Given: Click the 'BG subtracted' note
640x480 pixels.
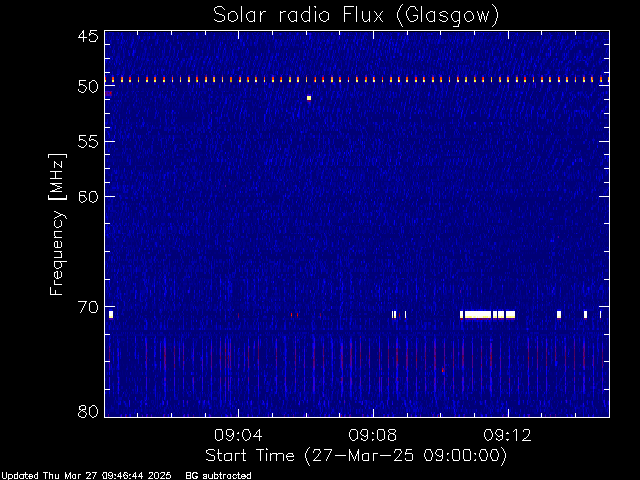Looking at the screenshot, I should pos(218,476).
